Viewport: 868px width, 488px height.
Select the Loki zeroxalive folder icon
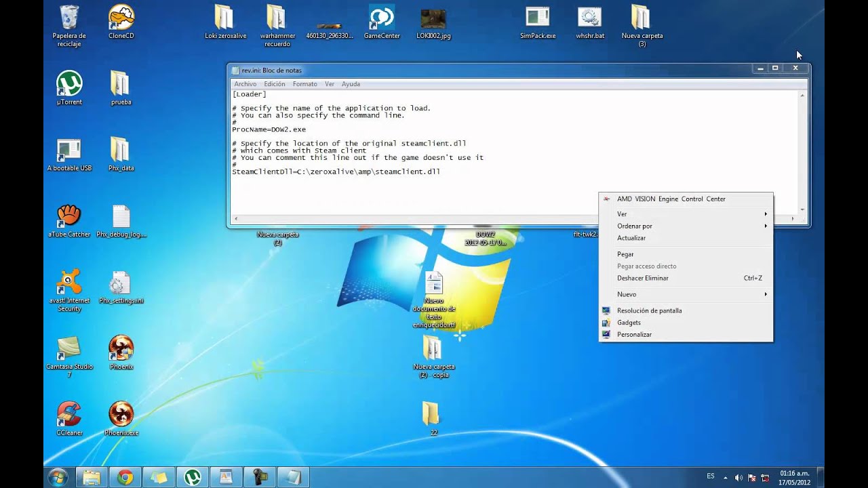tap(225, 22)
